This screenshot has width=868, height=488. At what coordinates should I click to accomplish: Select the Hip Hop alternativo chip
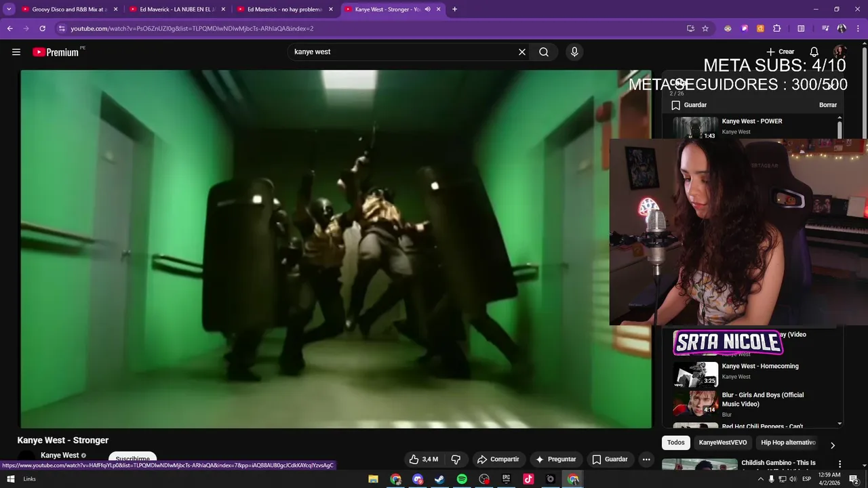point(788,443)
